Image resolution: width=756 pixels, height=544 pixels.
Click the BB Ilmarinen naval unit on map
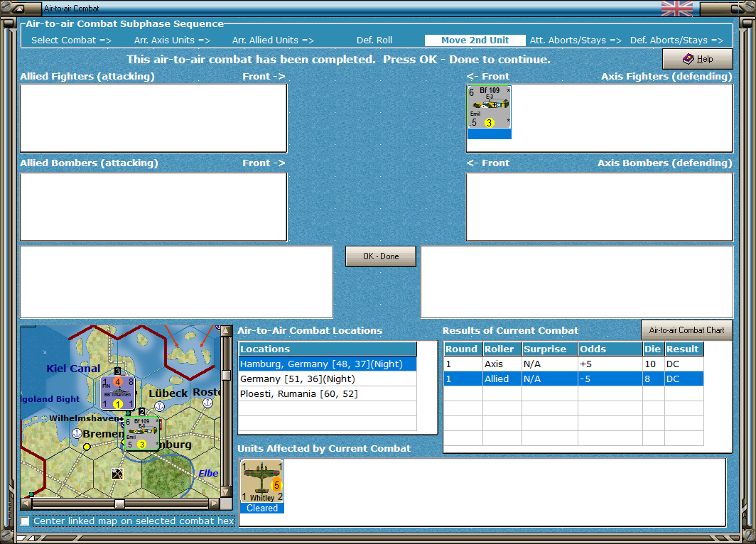(118, 393)
